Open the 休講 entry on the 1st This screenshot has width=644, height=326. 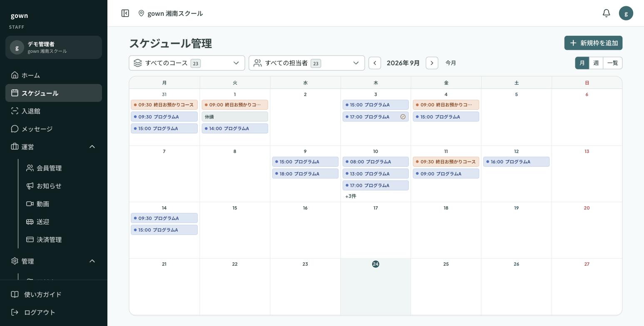point(235,117)
